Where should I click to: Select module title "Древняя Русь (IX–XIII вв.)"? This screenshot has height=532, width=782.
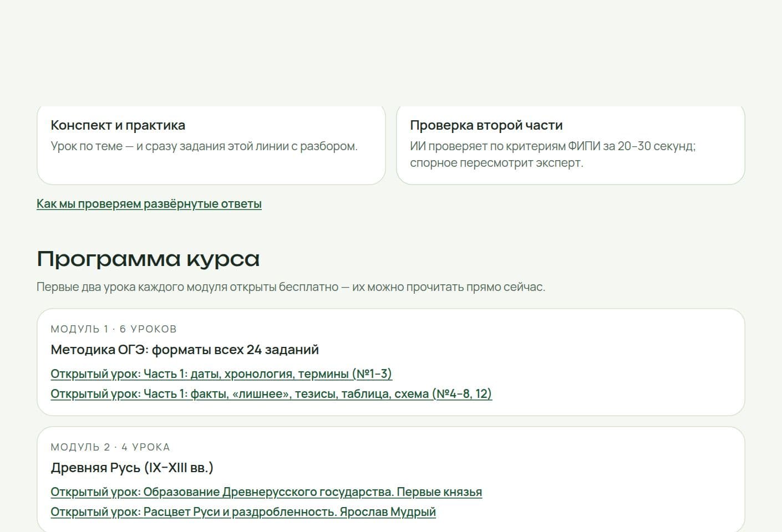[x=132, y=468]
